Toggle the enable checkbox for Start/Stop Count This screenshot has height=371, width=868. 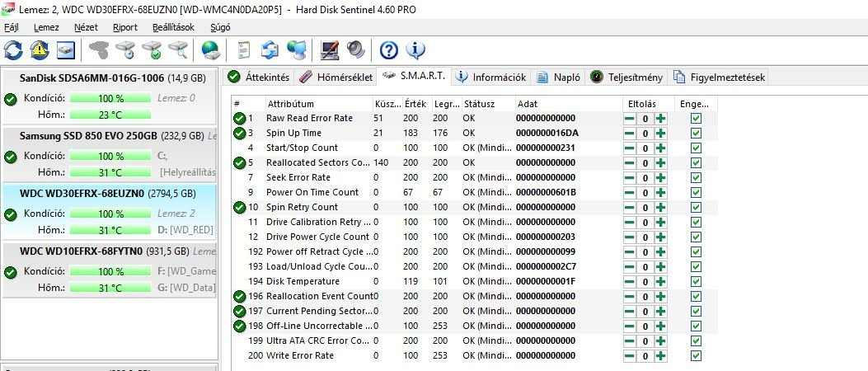click(697, 148)
